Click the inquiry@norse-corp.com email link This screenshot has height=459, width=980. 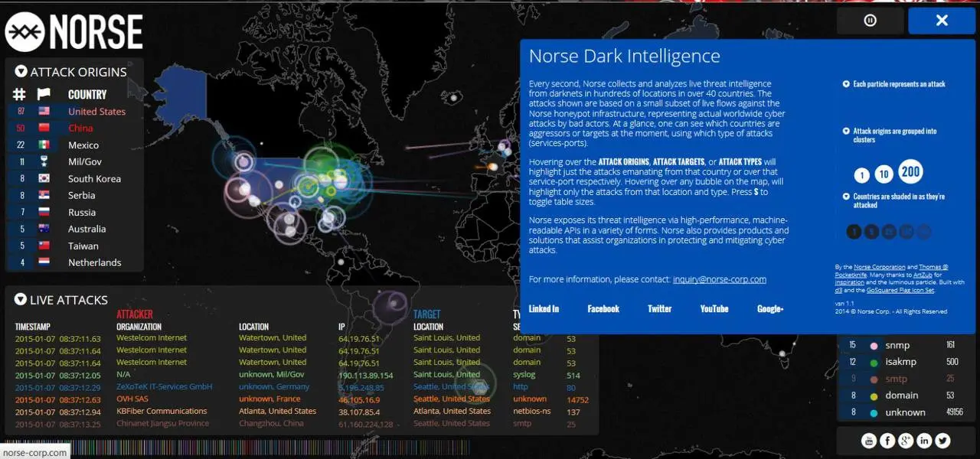720,279
